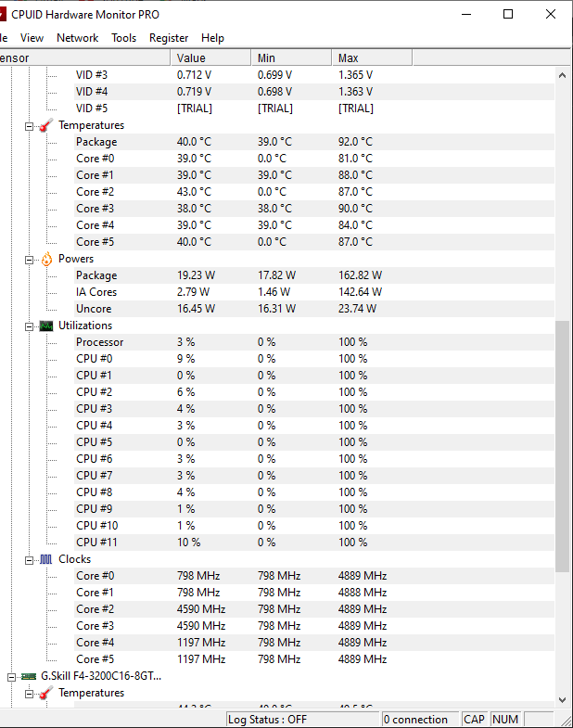
Task: Collapse the Powers tree node
Action: point(30,259)
